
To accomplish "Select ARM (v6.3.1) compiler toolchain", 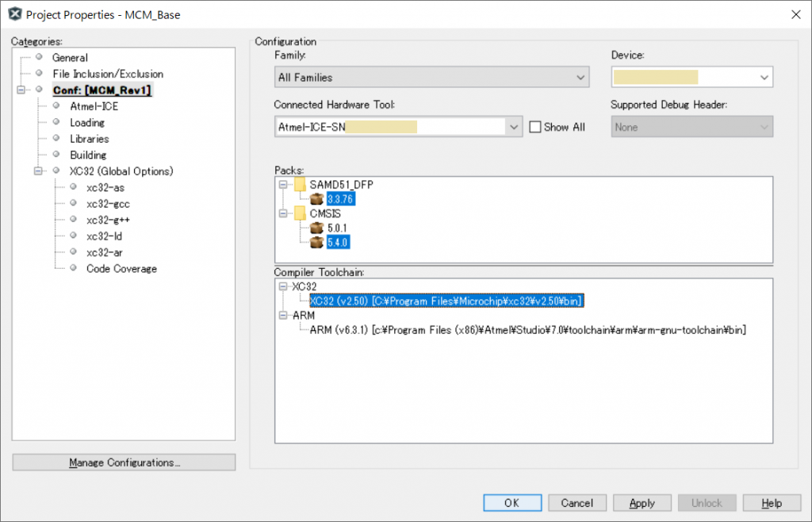I will point(527,330).
